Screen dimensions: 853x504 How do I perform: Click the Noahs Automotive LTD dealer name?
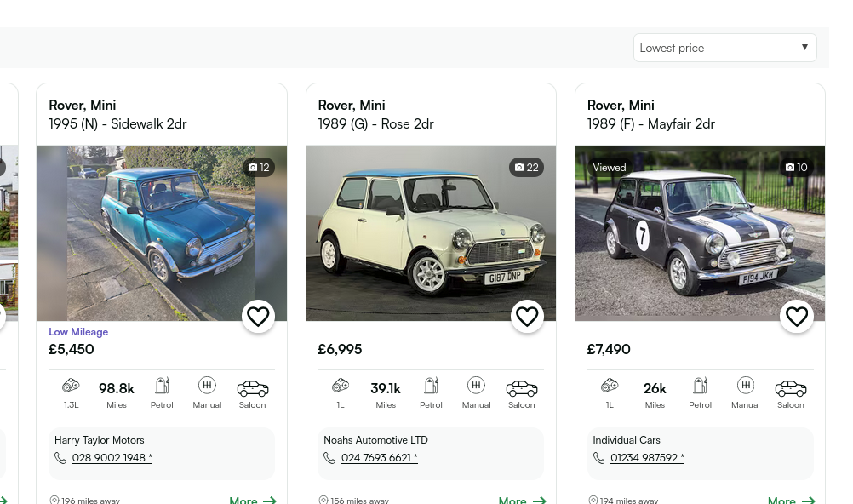[376, 440]
